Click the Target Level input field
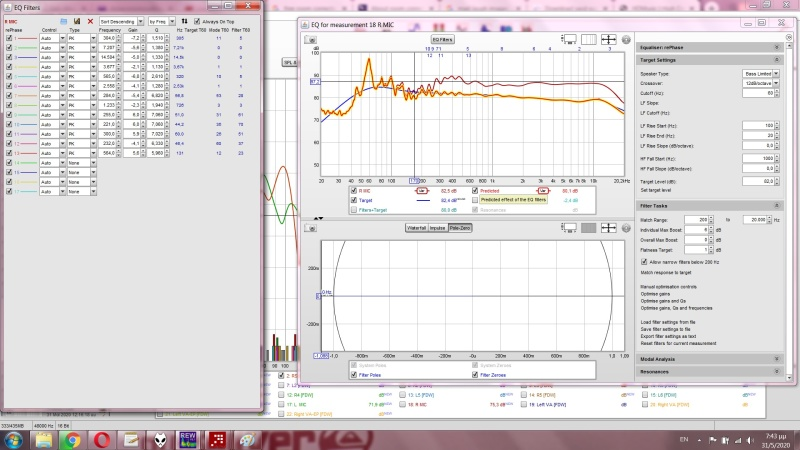Image resolution: width=800 pixels, height=450 pixels. pos(758,180)
